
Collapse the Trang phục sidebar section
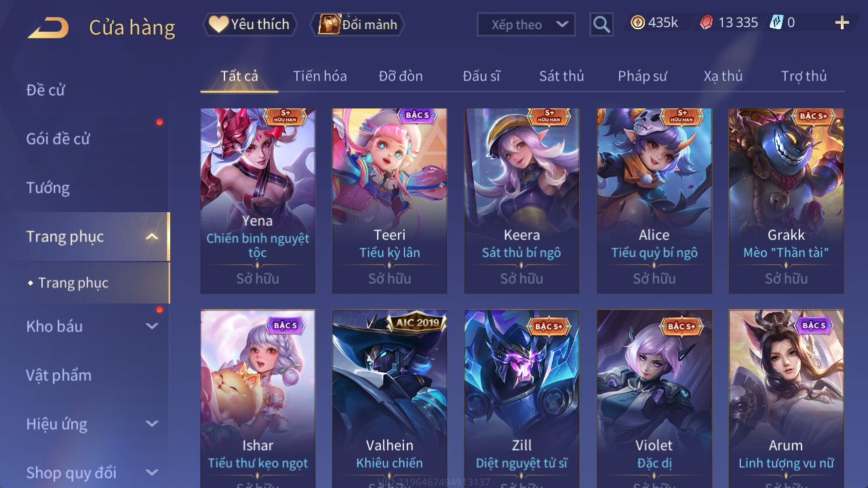point(152,237)
